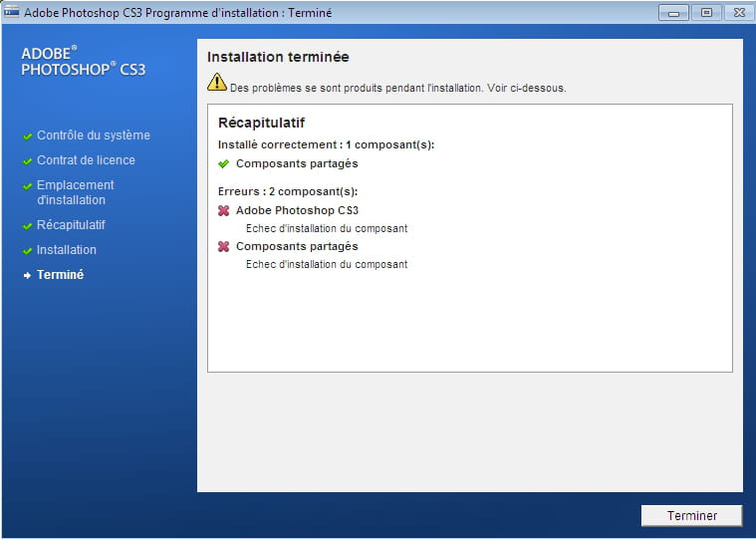Viewport: 756px width, 539px height.
Task: Click the window title bar text
Action: 178,13
